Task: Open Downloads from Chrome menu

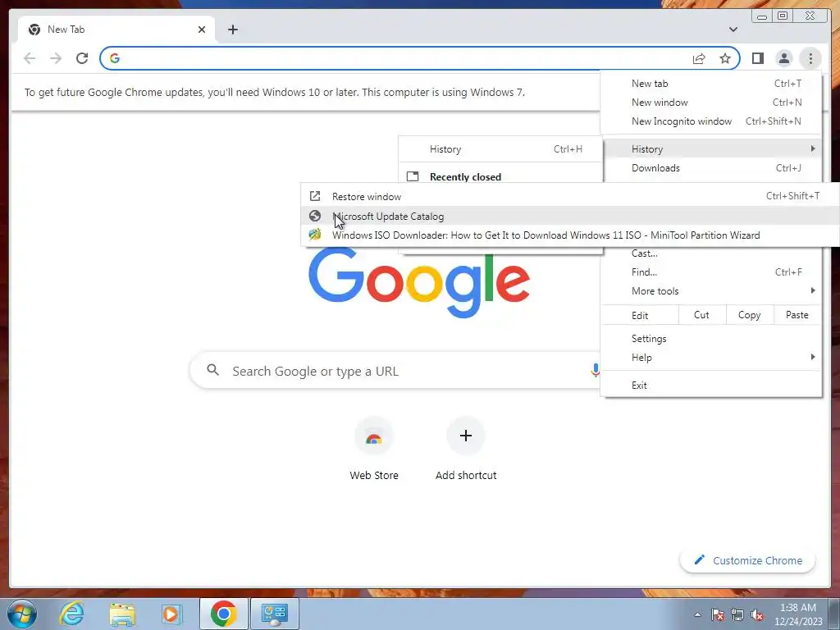Action: [x=711, y=167]
